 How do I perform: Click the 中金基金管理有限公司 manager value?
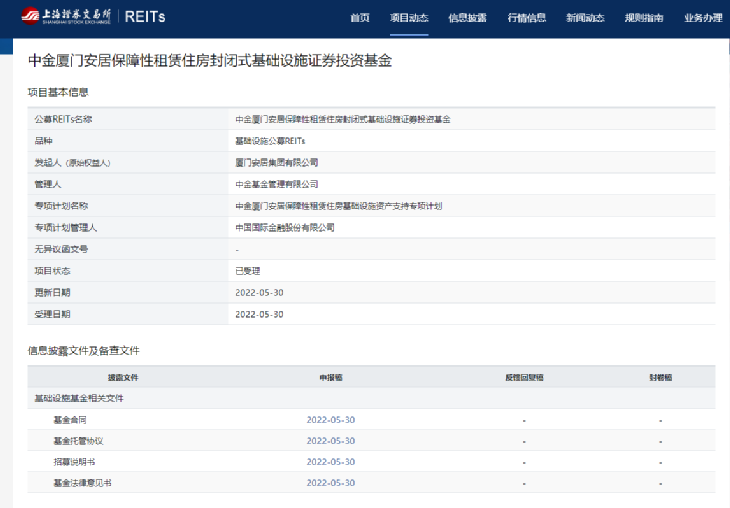pos(276,184)
